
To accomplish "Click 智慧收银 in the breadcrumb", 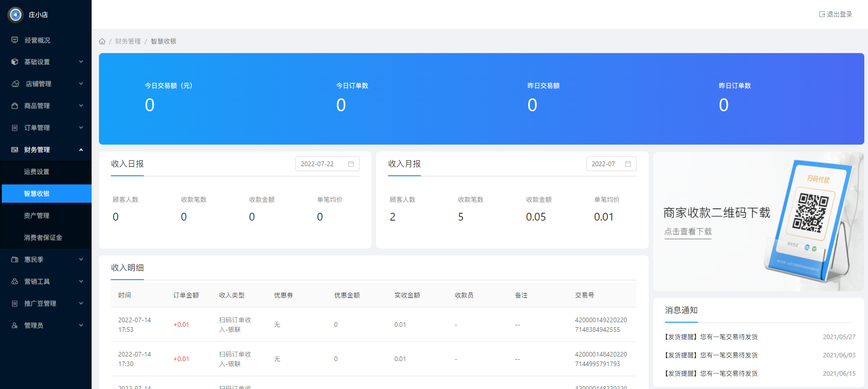I will pos(164,41).
